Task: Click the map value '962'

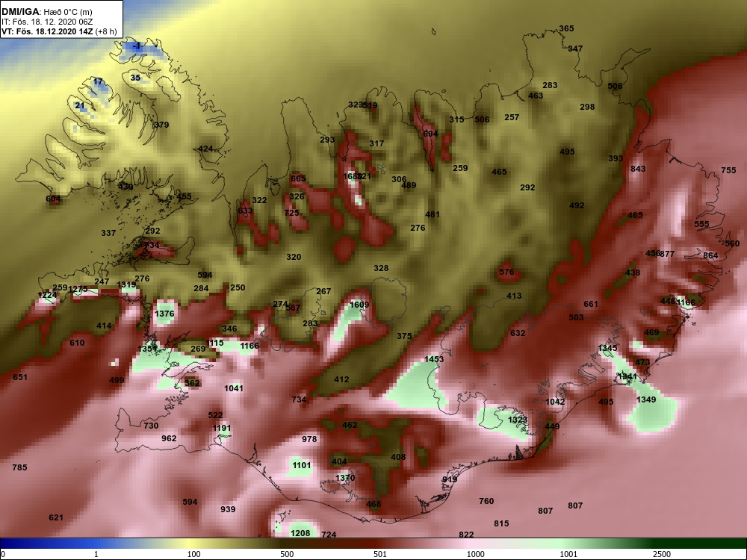Action: pos(169,438)
